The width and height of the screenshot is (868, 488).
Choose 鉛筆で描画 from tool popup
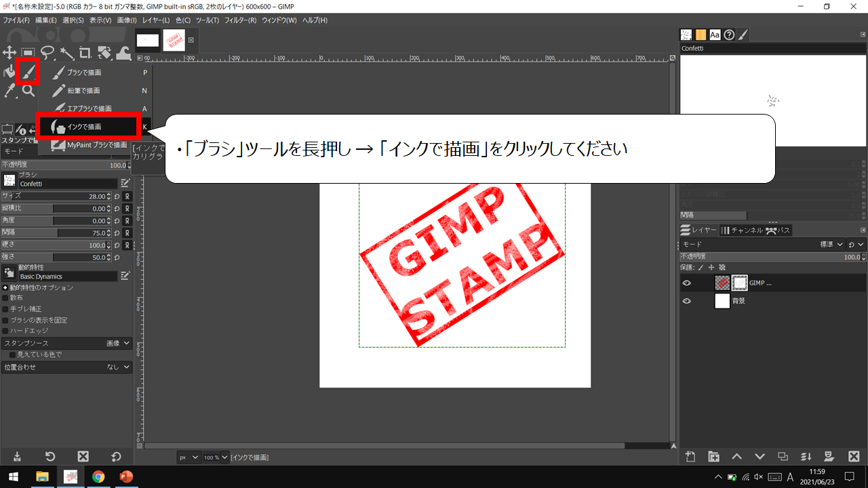click(94, 90)
